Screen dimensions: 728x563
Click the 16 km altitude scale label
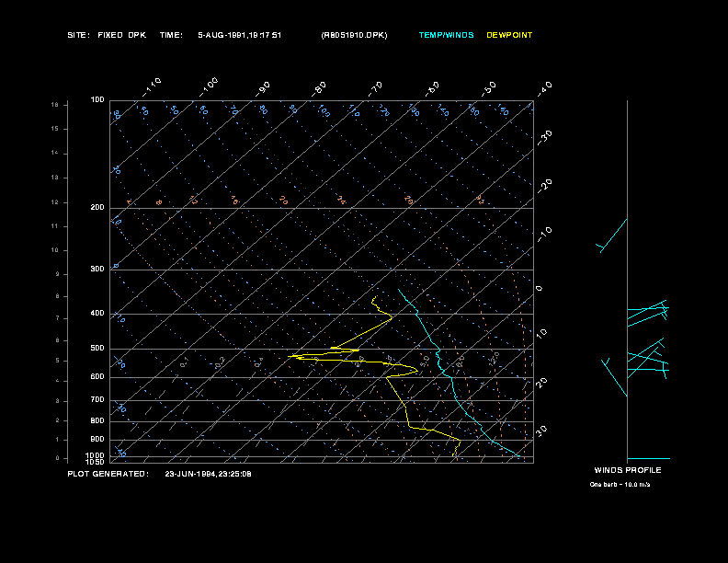(x=55, y=105)
